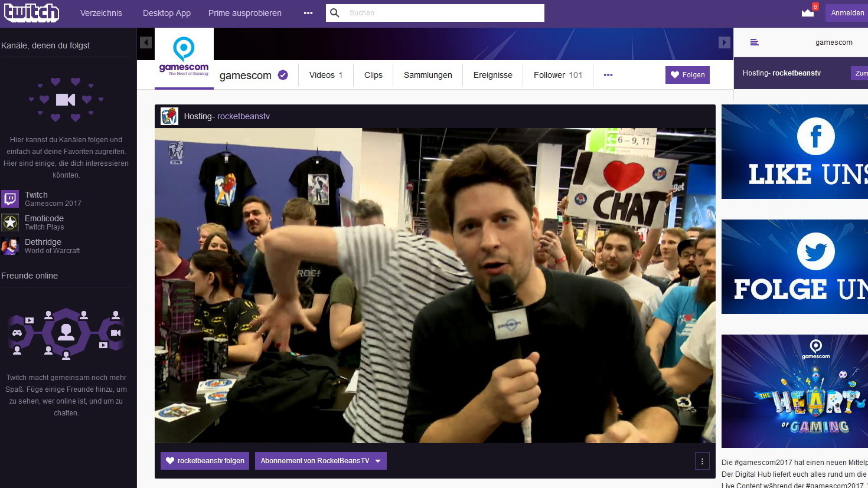Click the Folgen follow button
The width and height of the screenshot is (868, 488).
687,75
